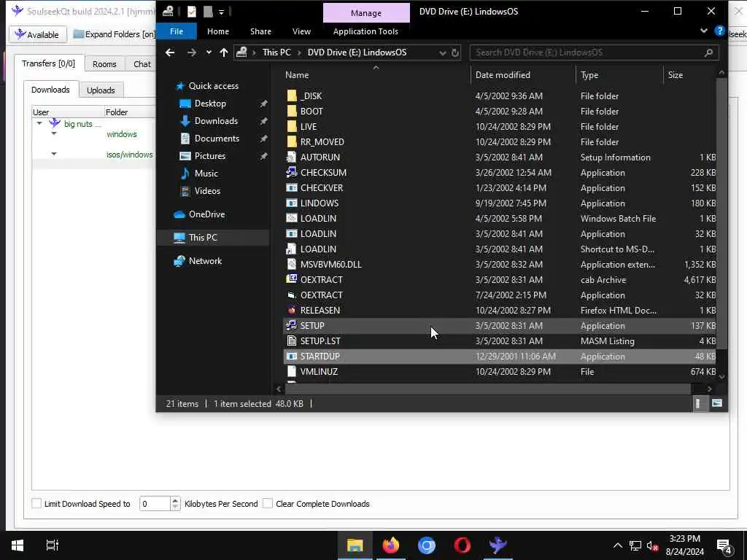Switch to the Chat tab in Soulseek

point(142,64)
